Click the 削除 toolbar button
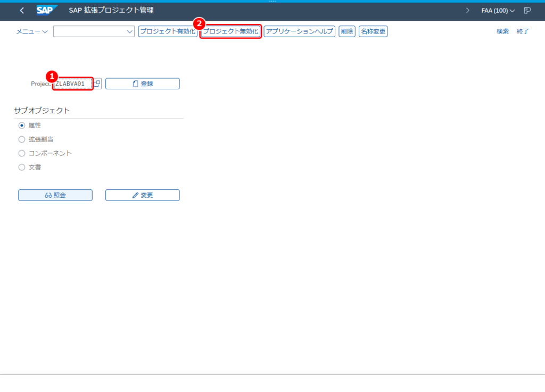 (x=347, y=31)
